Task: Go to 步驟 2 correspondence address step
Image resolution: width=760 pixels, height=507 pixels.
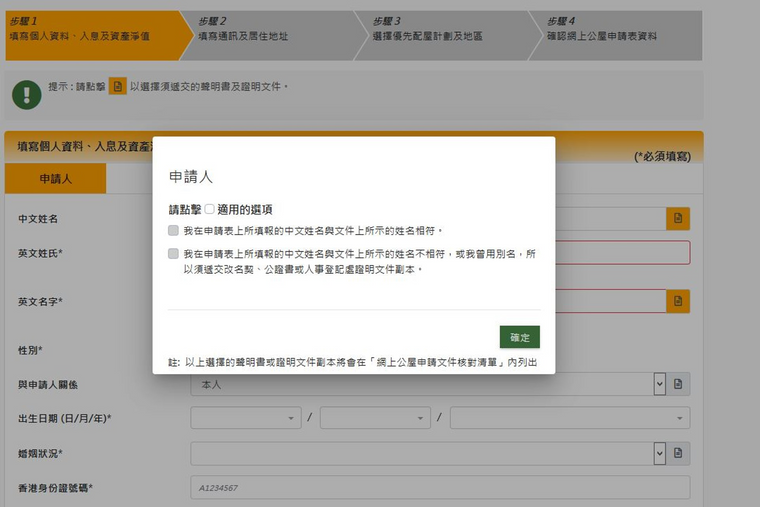Action: point(274,35)
